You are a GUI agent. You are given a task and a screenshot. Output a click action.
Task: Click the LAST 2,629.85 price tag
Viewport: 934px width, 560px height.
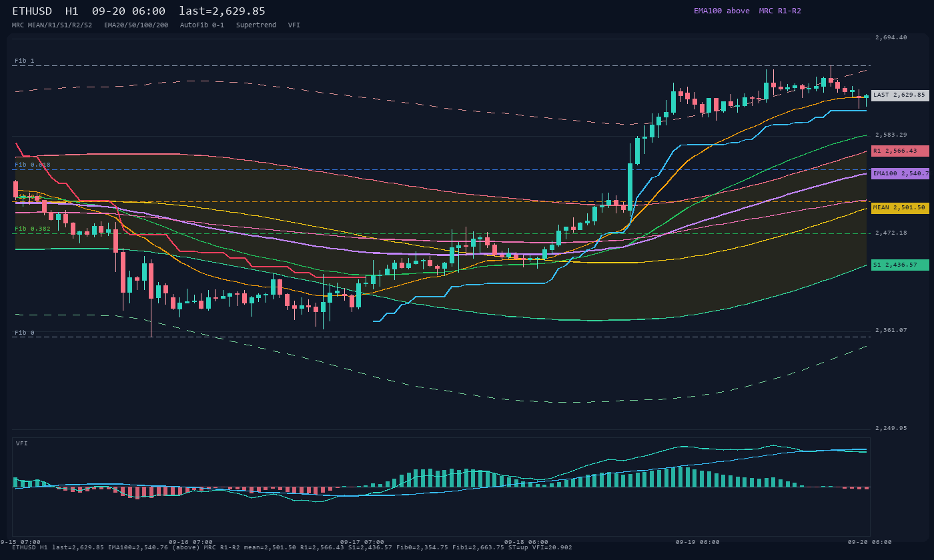(x=900, y=95)
